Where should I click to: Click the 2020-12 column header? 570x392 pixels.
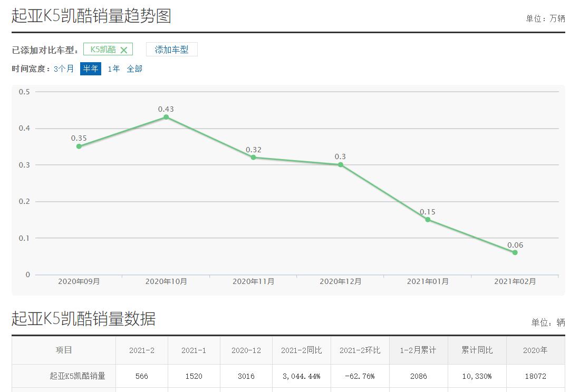coord(246,350)
